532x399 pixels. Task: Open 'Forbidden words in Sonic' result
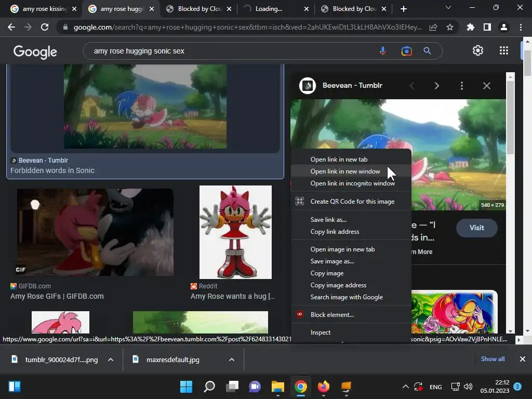[52, 170]
